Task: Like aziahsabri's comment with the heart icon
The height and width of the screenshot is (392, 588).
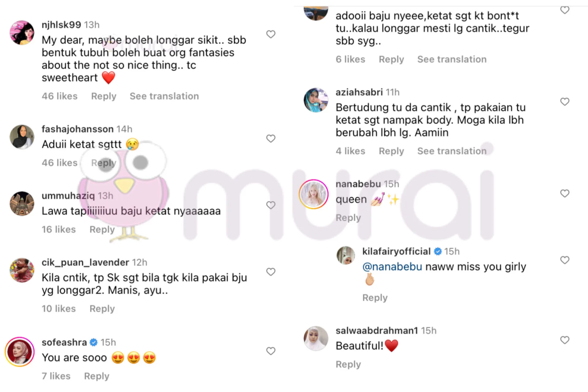Action: [x=565, y=102]
